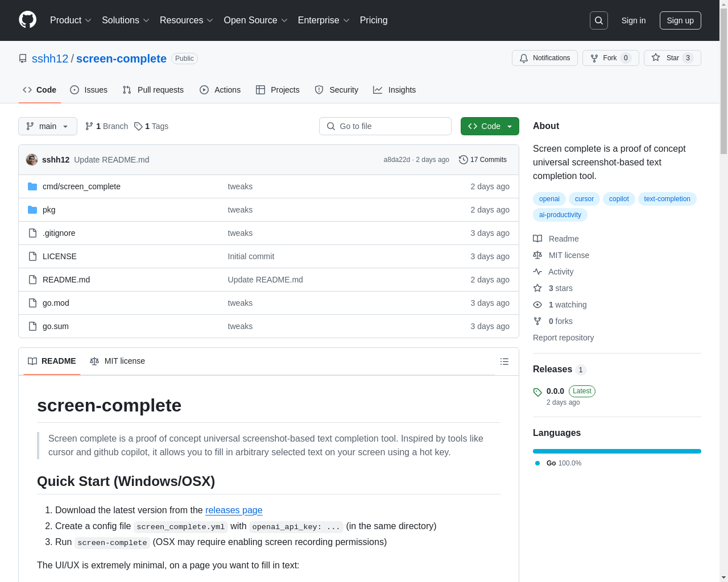
Task: View the 17 Commits history
Action: [x=483, y=160]
